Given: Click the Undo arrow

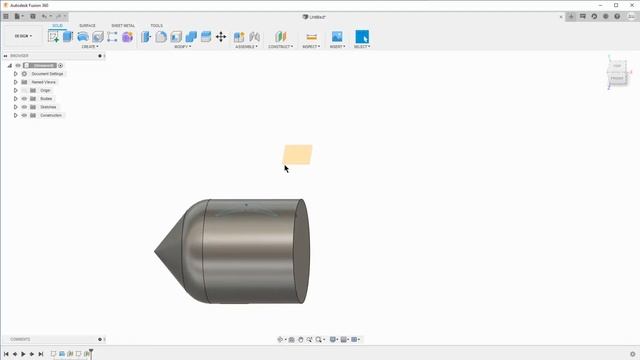Looking at the screenshot, I should pos(44,16).
